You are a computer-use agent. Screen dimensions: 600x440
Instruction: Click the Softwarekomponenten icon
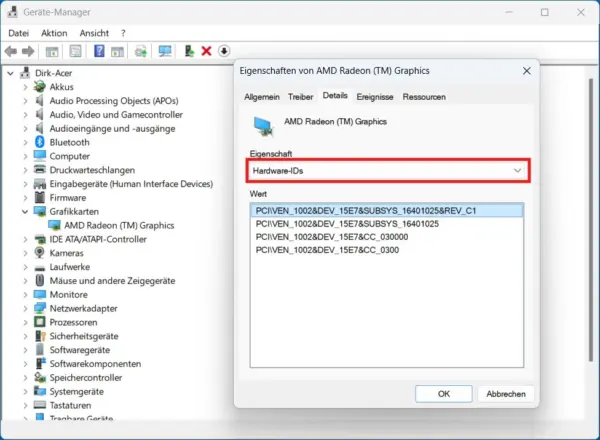[40, 363]
